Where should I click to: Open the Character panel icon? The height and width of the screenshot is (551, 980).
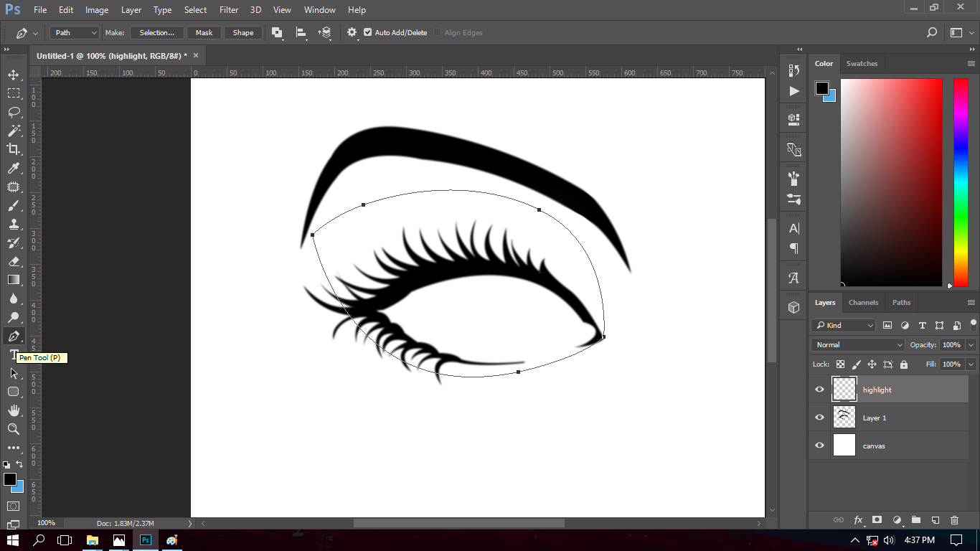[793, 228]
